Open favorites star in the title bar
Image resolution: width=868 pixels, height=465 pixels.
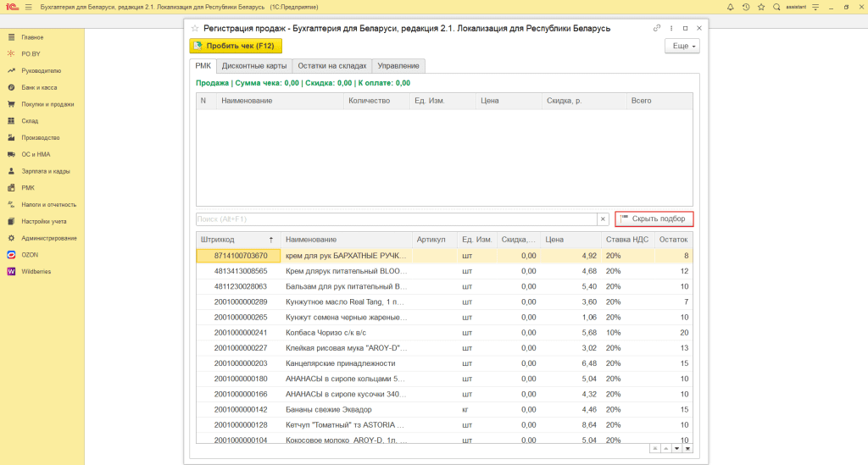[761, 7]
